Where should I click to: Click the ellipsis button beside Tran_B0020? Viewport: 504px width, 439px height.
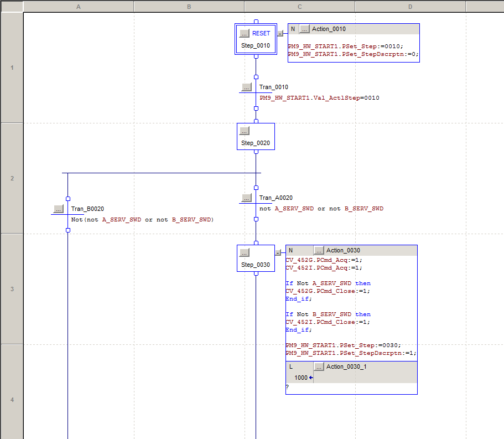pos(59,209)
